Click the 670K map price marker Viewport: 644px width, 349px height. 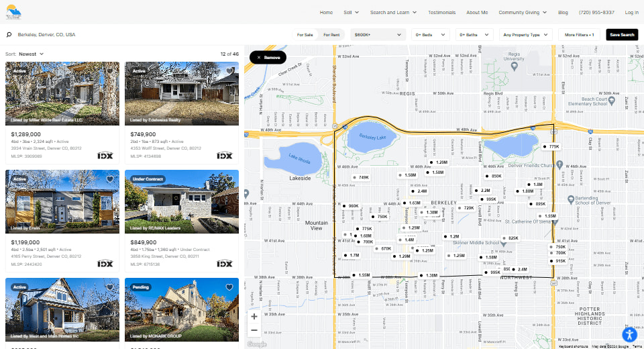pos(383,249)
